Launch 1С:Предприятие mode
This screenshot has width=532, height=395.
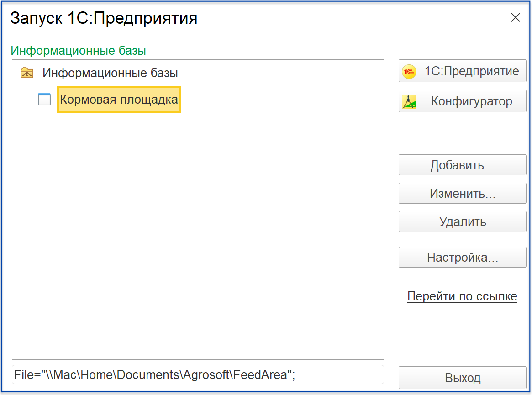463,71
